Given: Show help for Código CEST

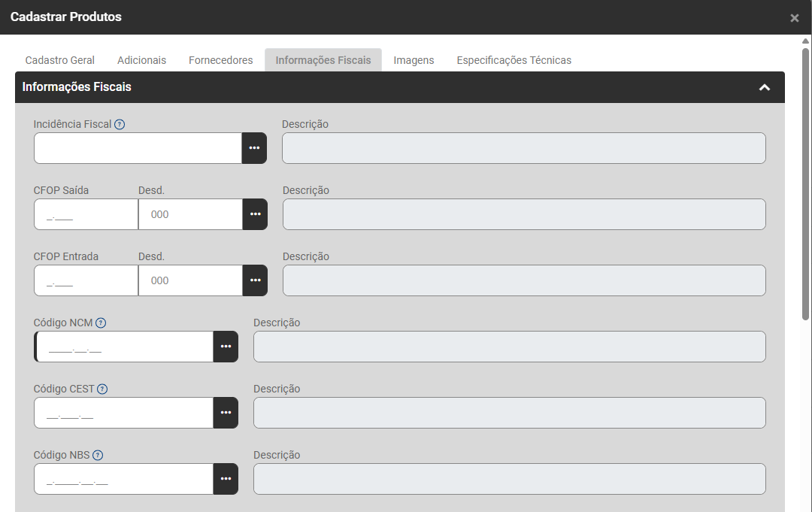Looking at the screenshot, I should tap(102, 389).
